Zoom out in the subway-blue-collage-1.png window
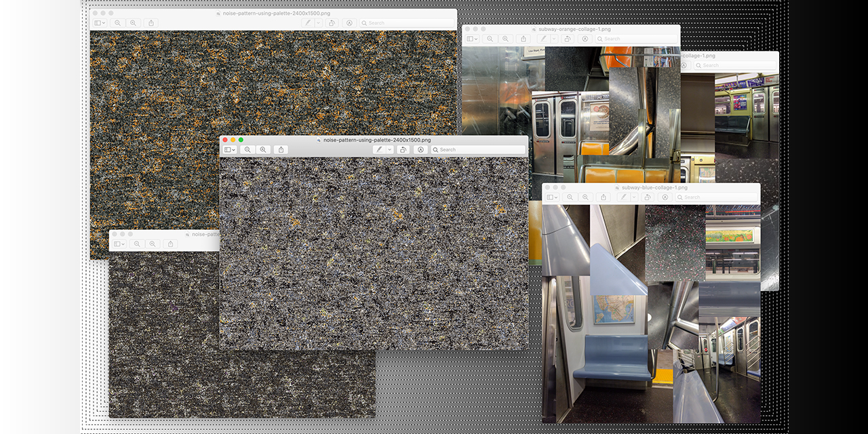 [x=570, y=197]
